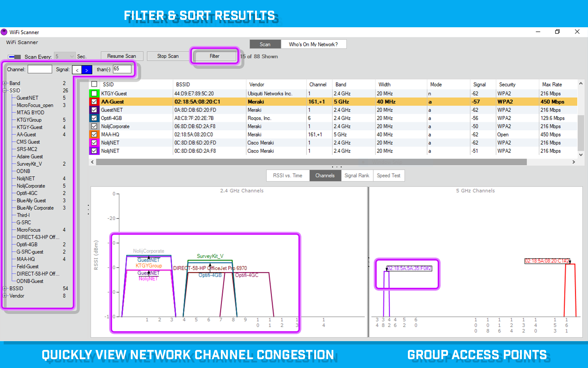588x368 pixels.
Task: Expand the Band tree node
Action: point(5,83)
